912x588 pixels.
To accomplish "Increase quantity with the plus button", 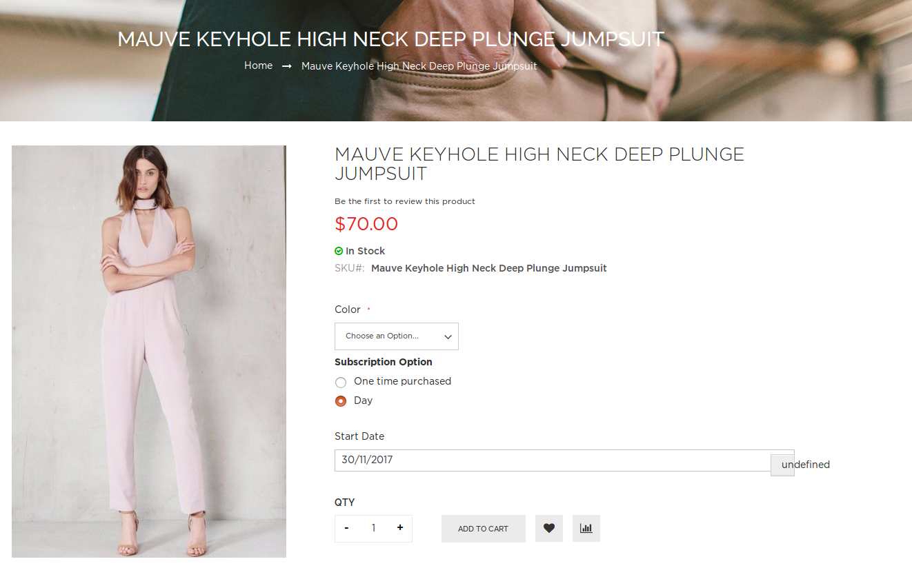I will [400, 528].
